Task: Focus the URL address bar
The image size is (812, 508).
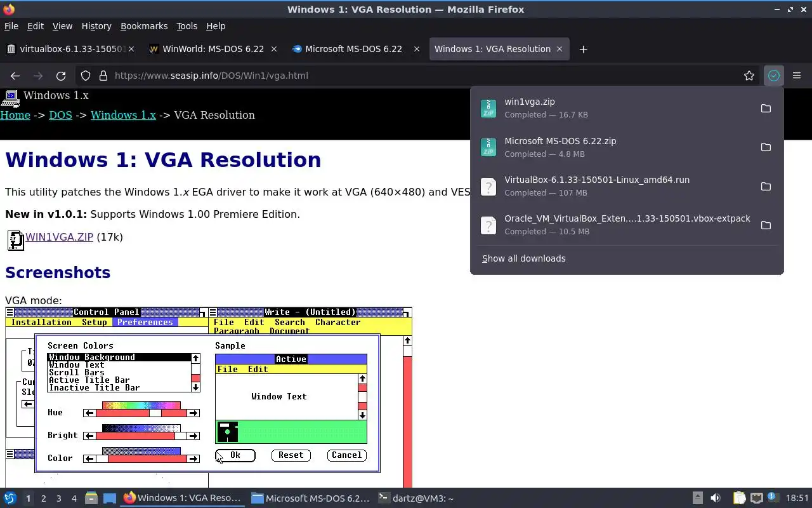Action: coord(419,76)
